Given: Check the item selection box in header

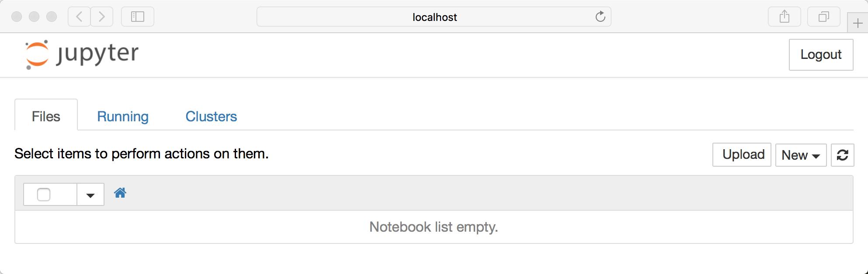Looking at the screenshot, I should (43, 194).
